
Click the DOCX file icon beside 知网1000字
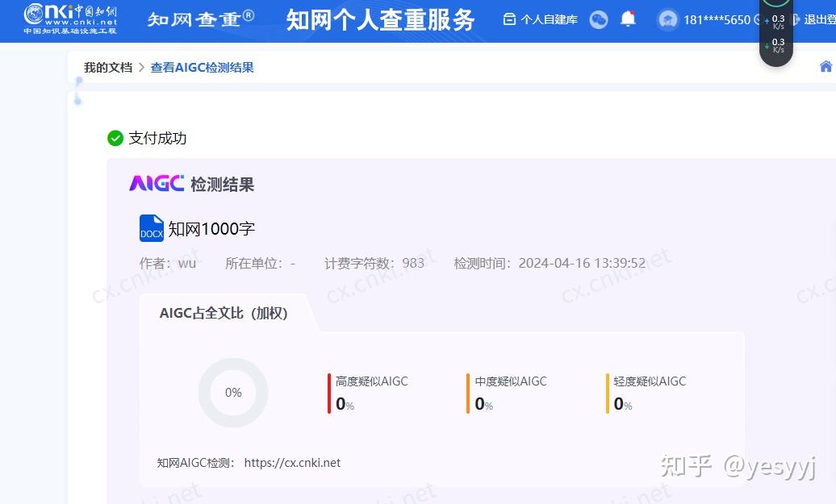[151, 228]
